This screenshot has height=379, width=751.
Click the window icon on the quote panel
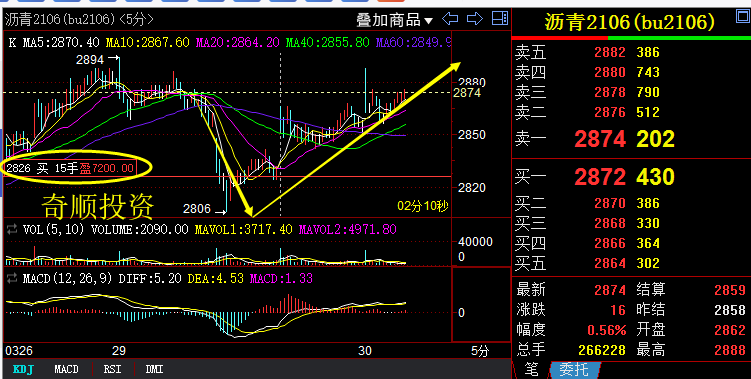coord(743,16)
